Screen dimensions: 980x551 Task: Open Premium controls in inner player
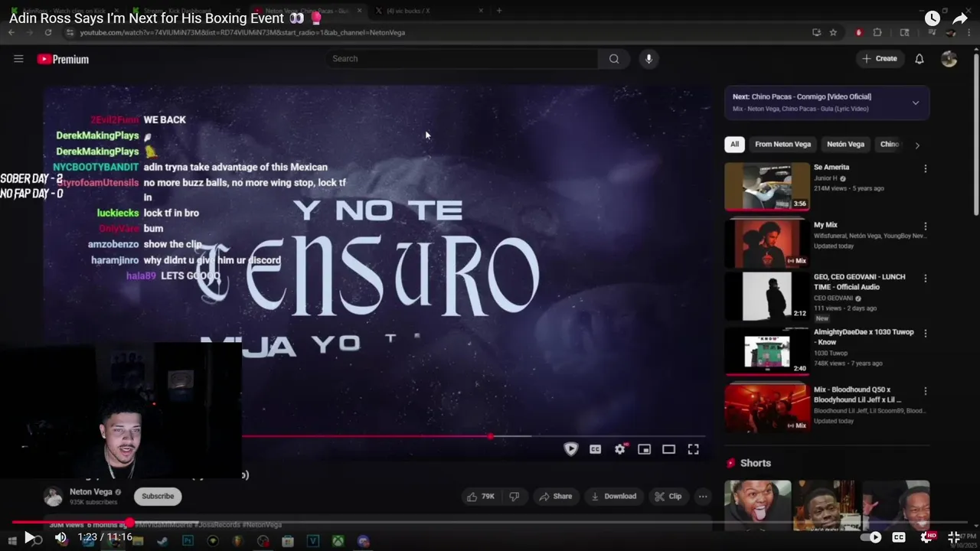click(570, 449)
